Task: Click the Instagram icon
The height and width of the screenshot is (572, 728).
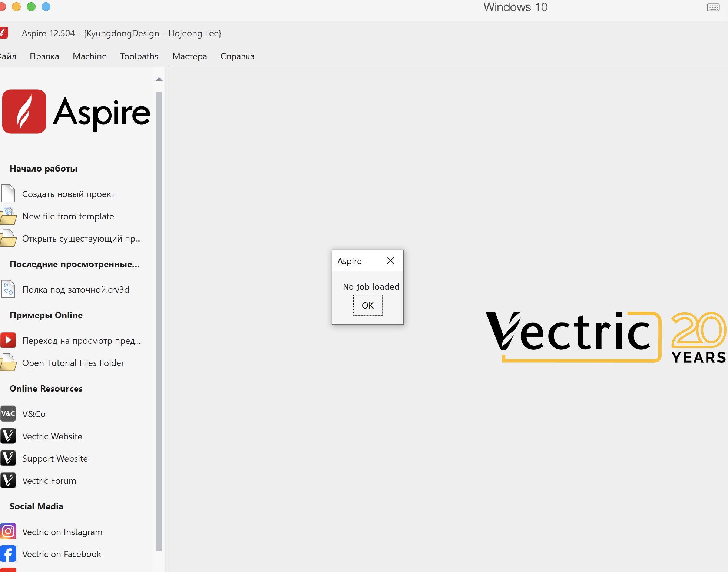Action: tap(8, 532)
